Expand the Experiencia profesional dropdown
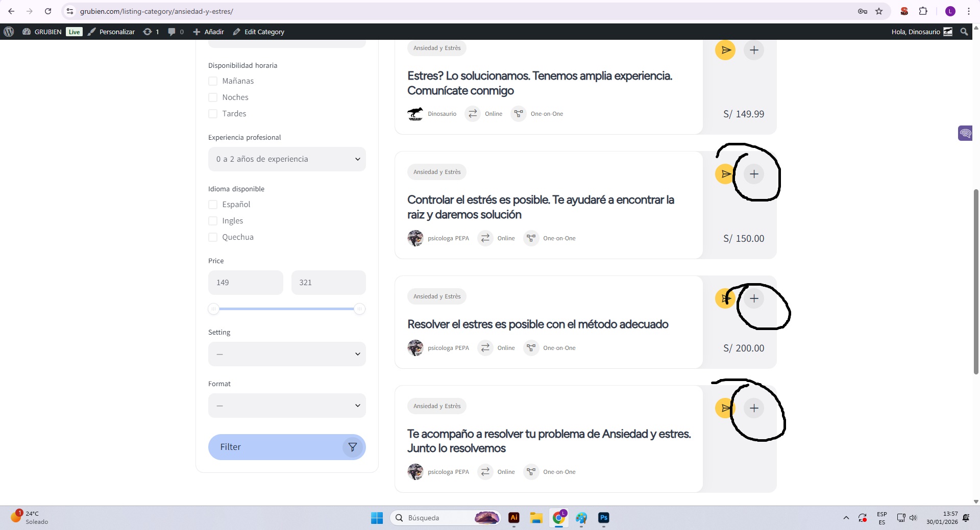 (x=287, y=159)
